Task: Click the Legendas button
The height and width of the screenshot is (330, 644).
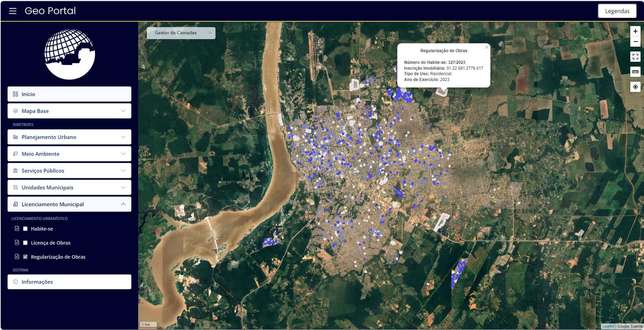Action: tap(617, 11)
